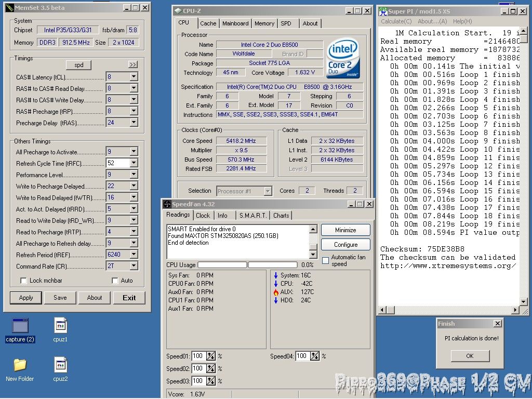
Task: Open the Calculate(C) menu in Super PI
Action: 396,21
